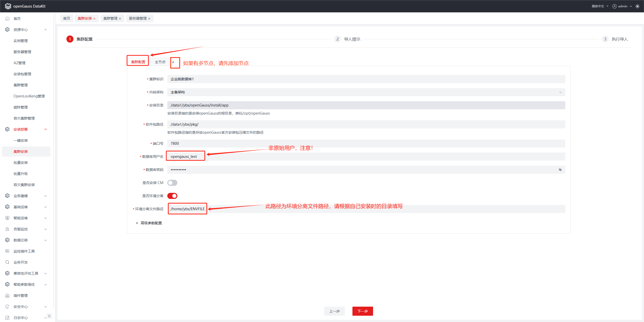Click the 端口号 input field

(366, 144)
